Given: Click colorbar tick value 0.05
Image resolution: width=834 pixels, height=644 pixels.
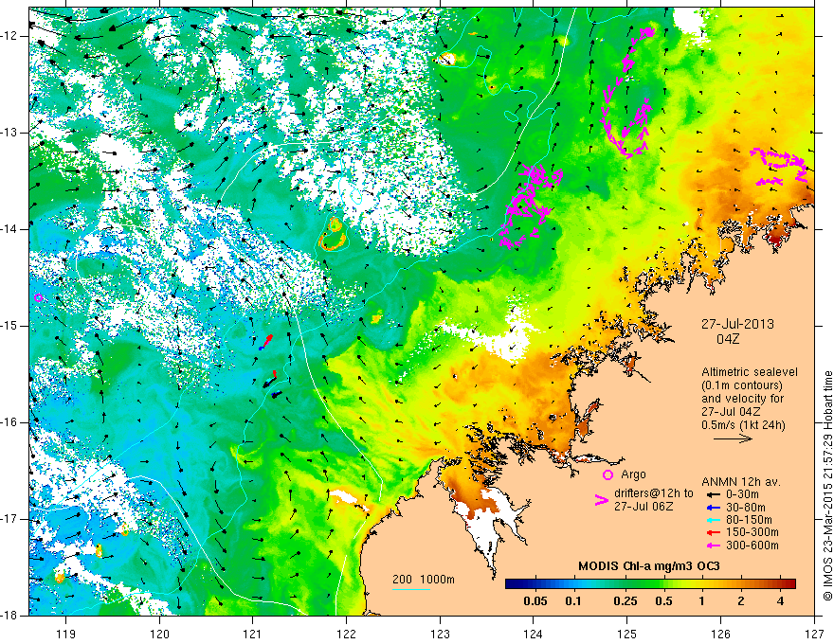Looking at the screenshot, I should click(535, 601).
